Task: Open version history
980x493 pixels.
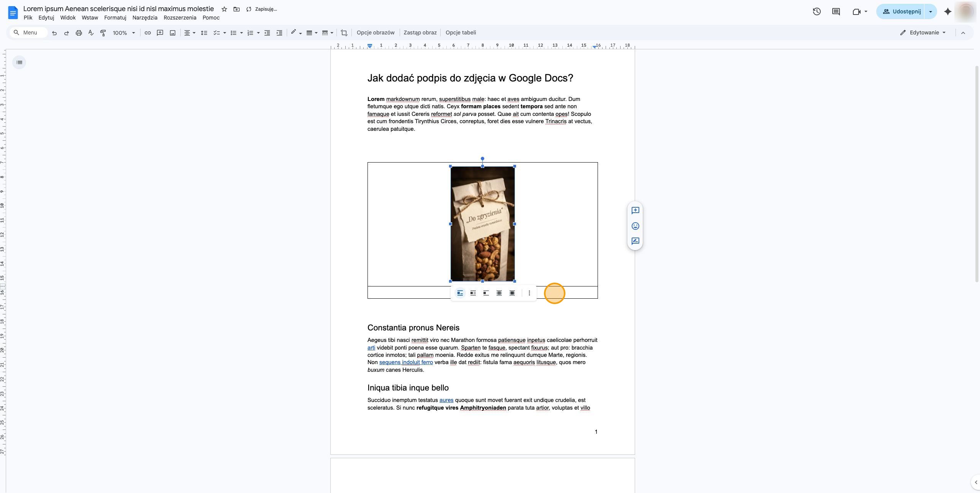Action: 817,11
